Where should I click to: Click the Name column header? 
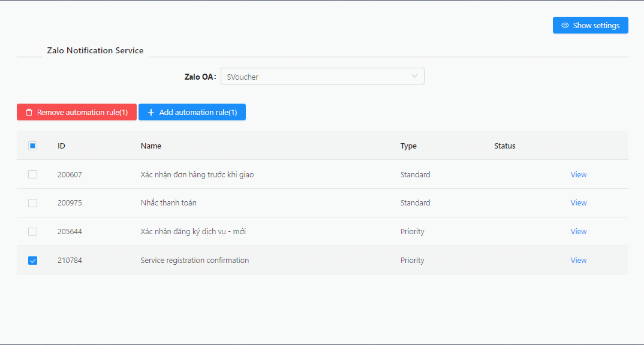click(151, 146)
